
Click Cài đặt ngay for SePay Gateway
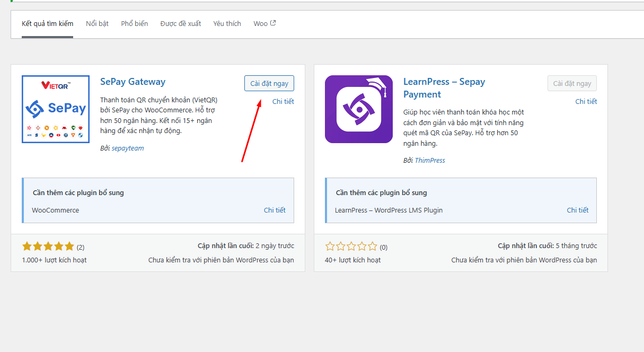pyautogui.click(x=269, y=83)
